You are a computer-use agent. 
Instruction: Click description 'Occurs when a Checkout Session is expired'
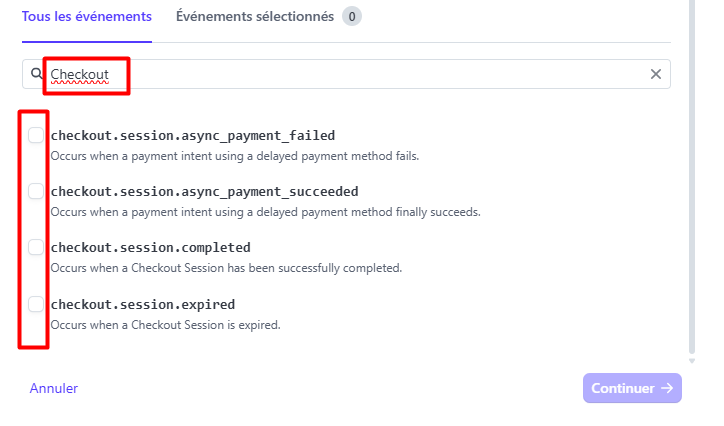click(165, 325)
